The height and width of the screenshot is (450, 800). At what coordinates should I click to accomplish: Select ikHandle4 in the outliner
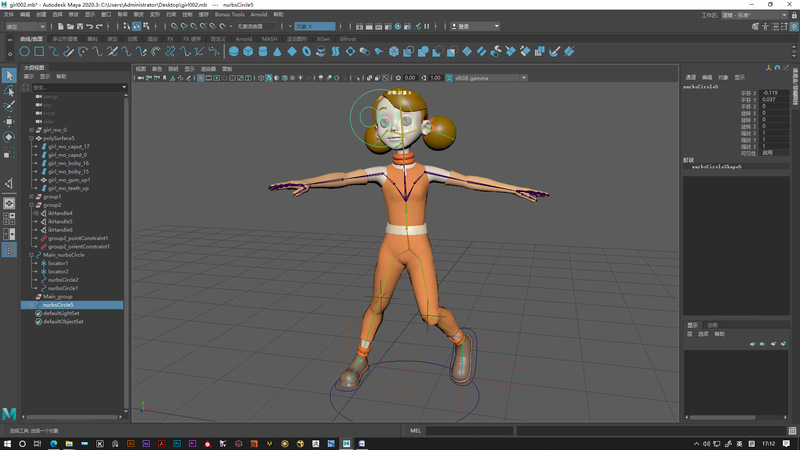[60, 213]
